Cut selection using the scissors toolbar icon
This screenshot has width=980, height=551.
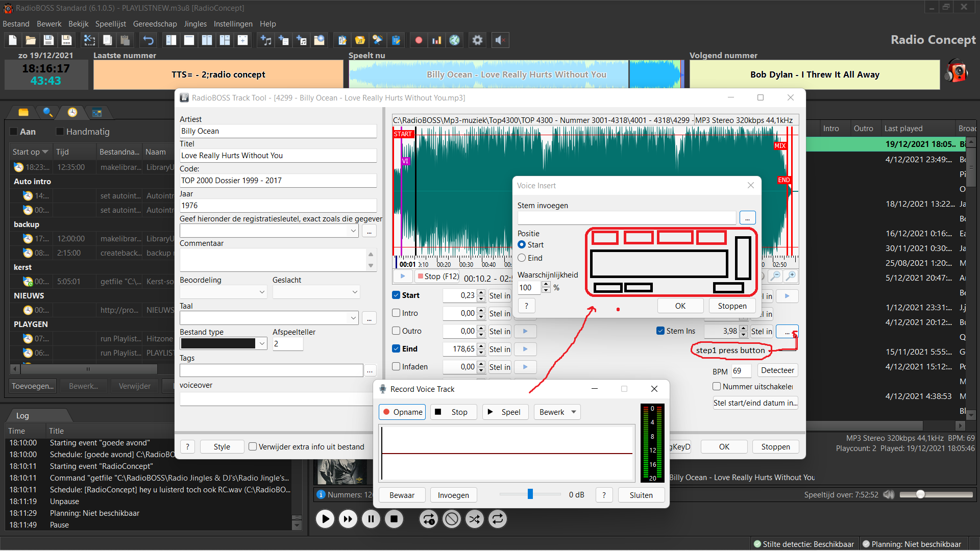[89, 40]
